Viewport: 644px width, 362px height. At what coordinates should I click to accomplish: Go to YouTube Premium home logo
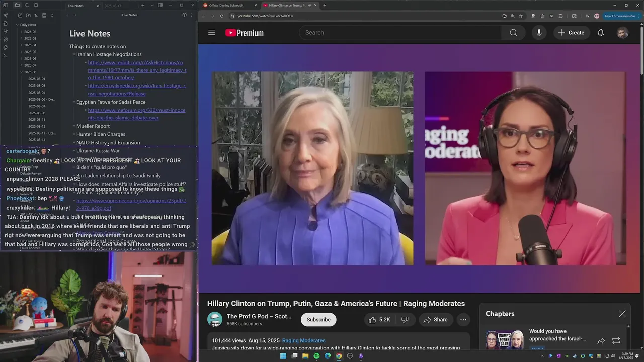tap(245, 33)
